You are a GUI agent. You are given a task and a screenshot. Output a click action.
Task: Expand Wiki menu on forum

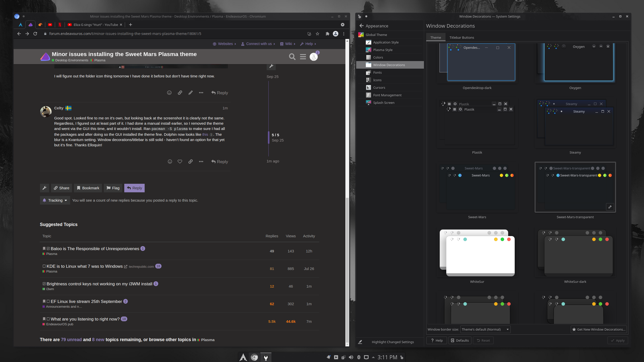point(288,44)
